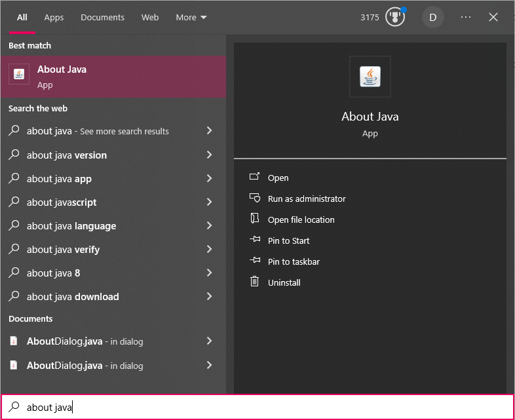Screen dimensions: 515x420
Task: Open the account avatar labeled D
Action: click(432, 18)
